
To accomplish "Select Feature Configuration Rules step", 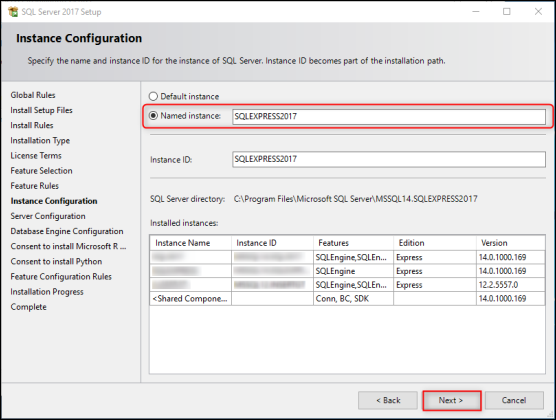I will [61, 277].
